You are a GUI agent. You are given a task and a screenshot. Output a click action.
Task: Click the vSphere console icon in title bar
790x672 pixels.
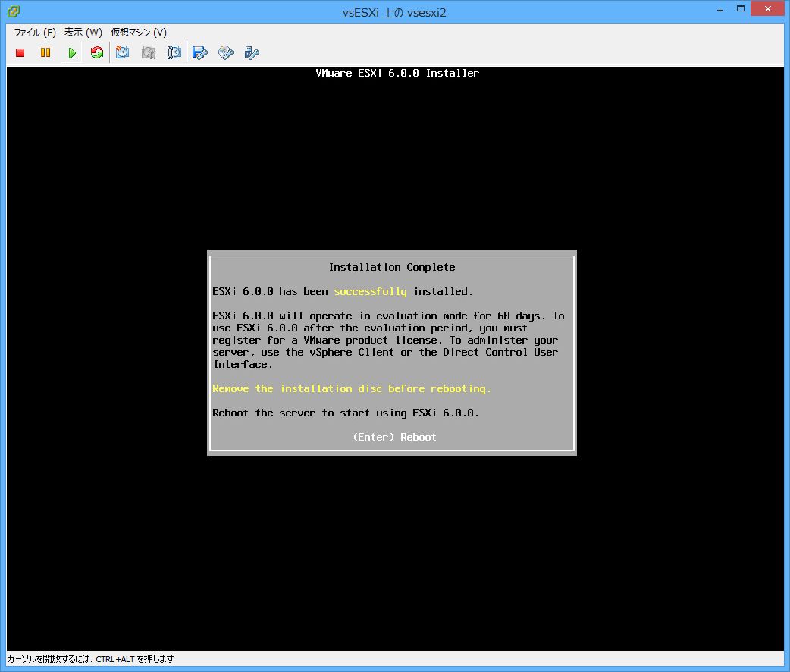14,11
